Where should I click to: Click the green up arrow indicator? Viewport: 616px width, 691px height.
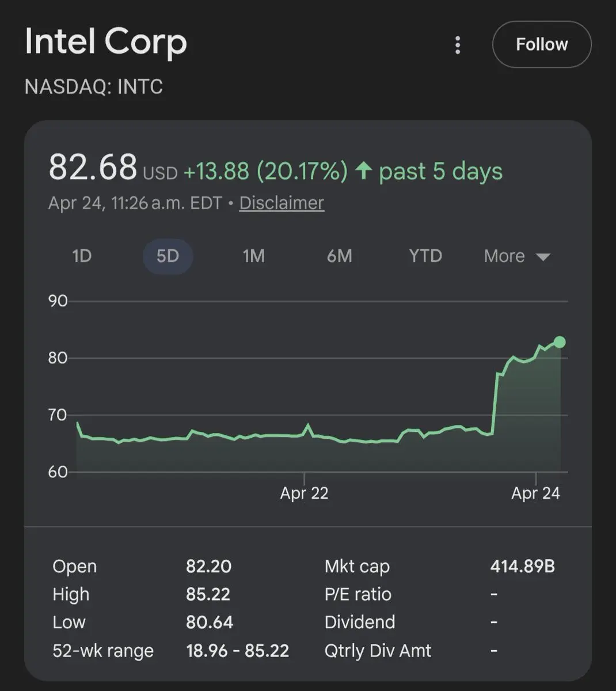pos(363,171)
